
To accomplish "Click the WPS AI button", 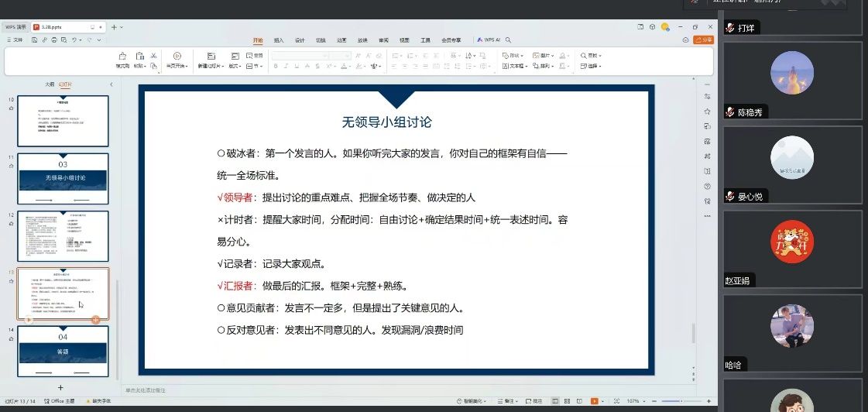I will point(492,39).
